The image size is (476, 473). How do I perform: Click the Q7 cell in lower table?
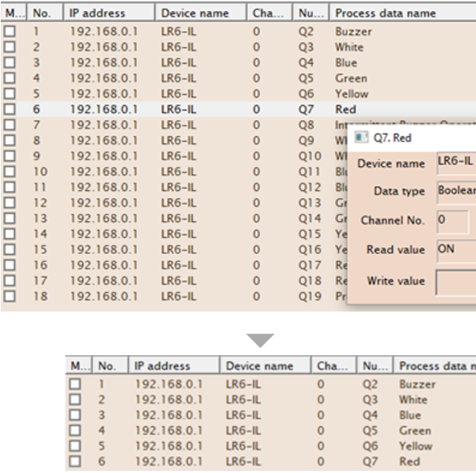click(x=370, y=462)
